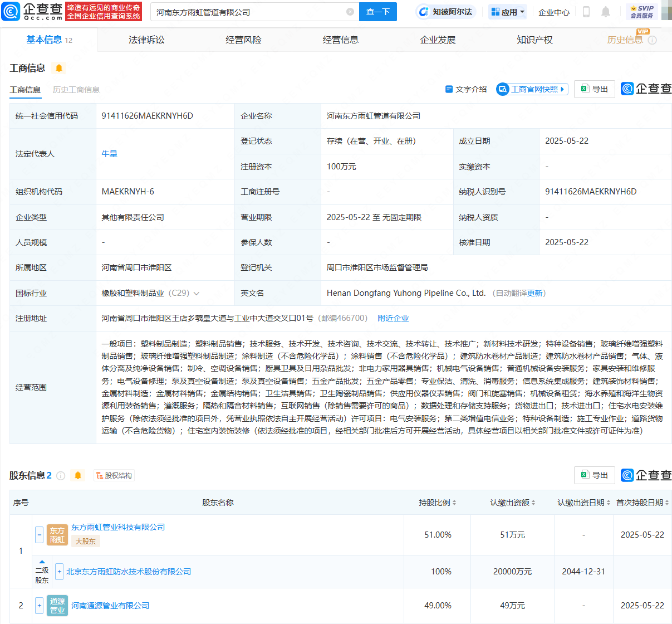This screenshot has height=624, width=672.
Task: Open 北京东方雨虹防水技术股份有限公司 link
Action: [x=129, y=572]
